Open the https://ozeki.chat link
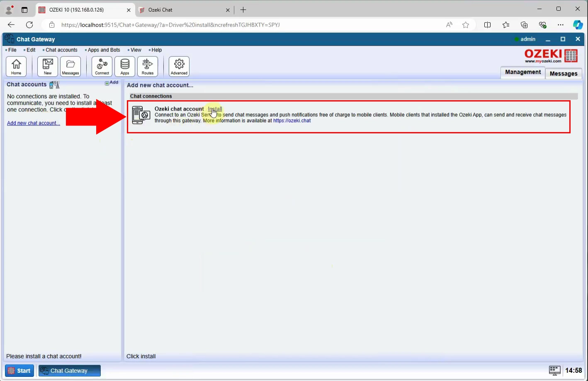The width and height of the screenshot is (588, 381). pos(292,121)
